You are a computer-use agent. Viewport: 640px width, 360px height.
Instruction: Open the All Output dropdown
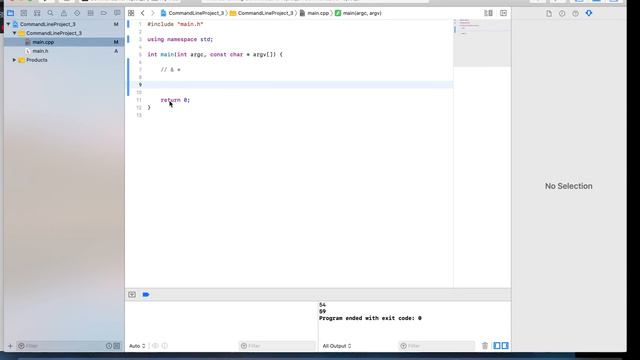pos(337,346)
